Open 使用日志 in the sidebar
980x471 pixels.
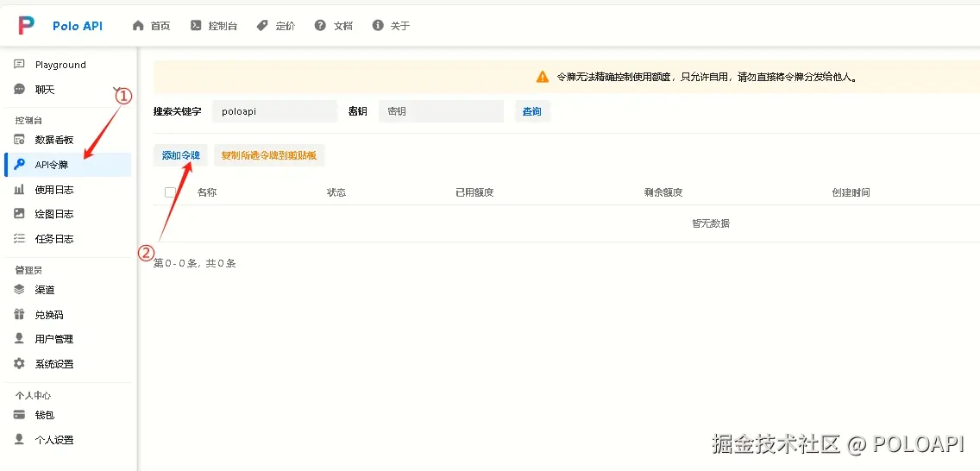(67, 189)
